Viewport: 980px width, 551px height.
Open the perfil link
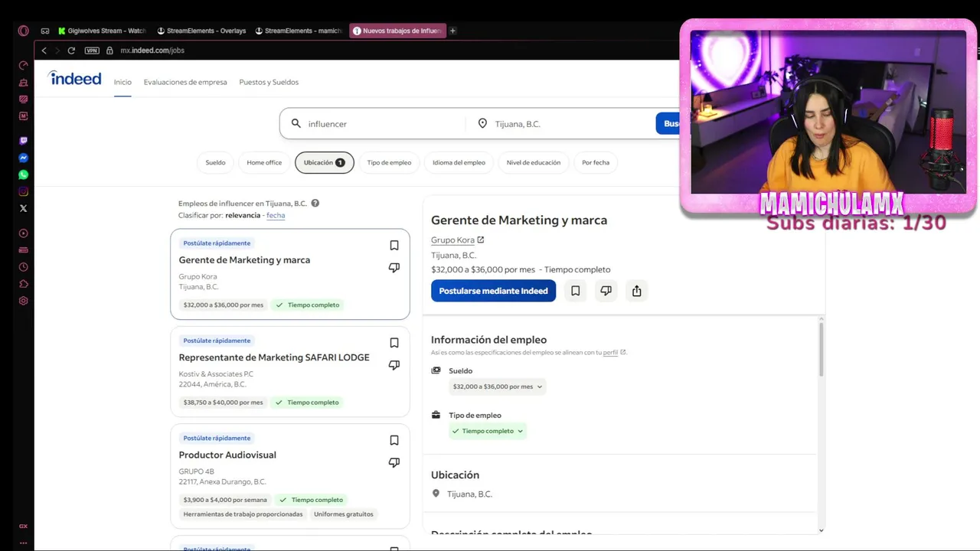(x=610, y=353)
